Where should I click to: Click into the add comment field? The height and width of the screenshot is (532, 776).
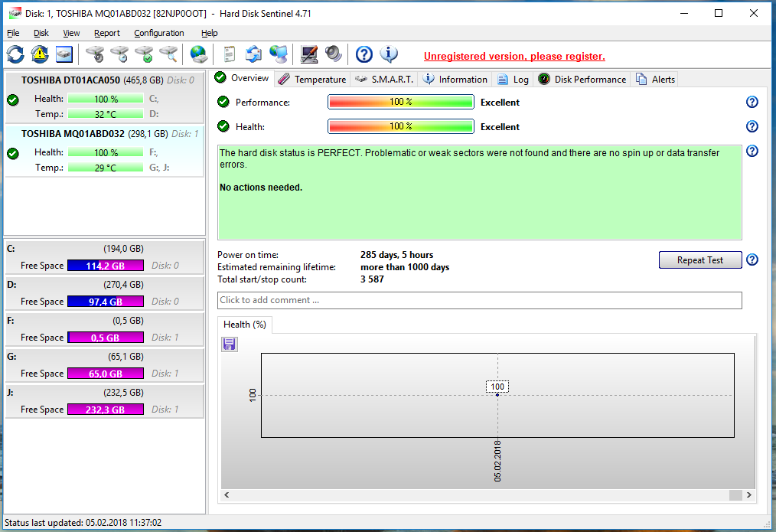pyautogui.click(x=479, y=300)
